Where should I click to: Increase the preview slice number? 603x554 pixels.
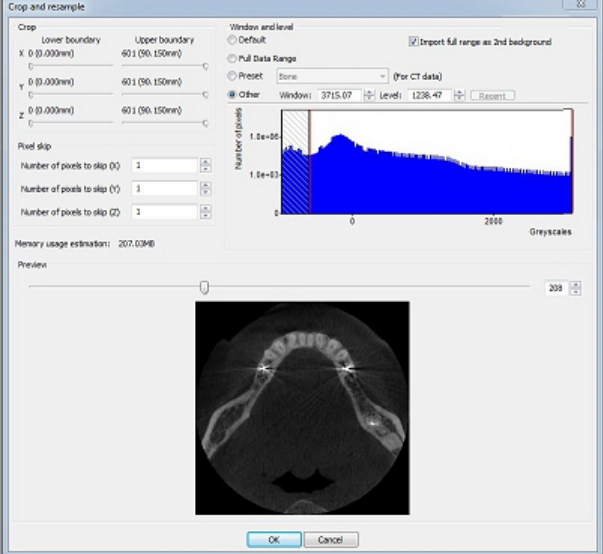pos(576,285)
